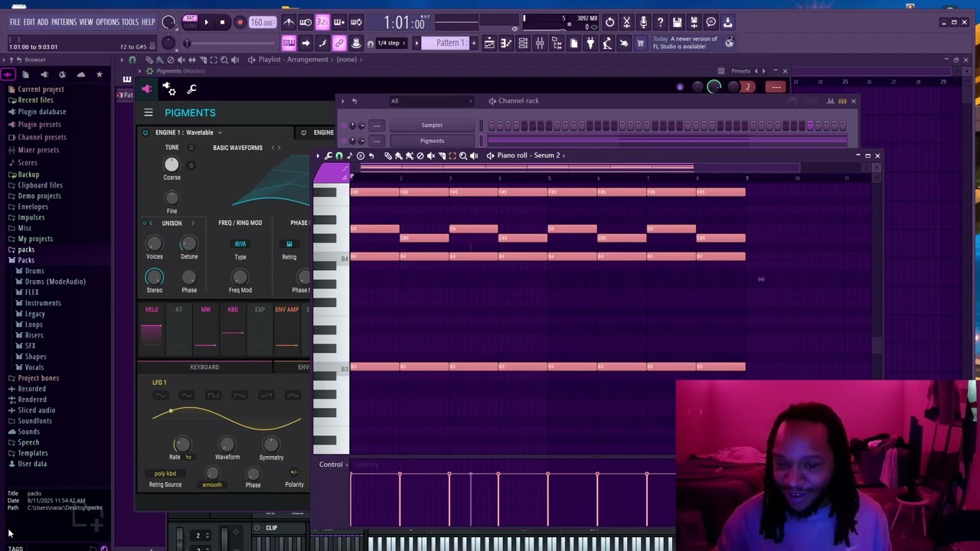Screen dimensions: 980x551
Task: Toggle the 3-2 countdown button
Action: 322,22
